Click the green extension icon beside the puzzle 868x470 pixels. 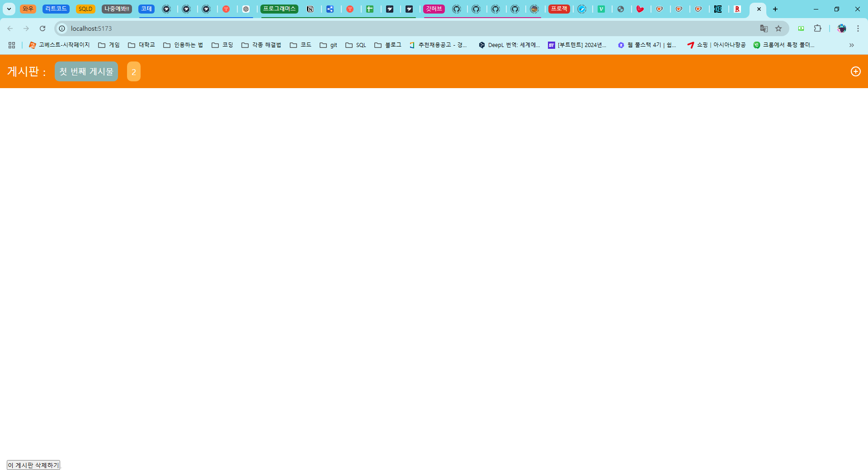801,28
